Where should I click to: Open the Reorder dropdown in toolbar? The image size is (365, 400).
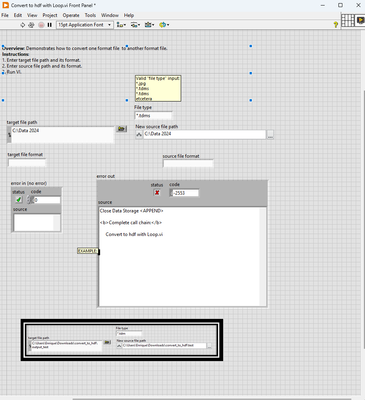click(x=164, y=25)
